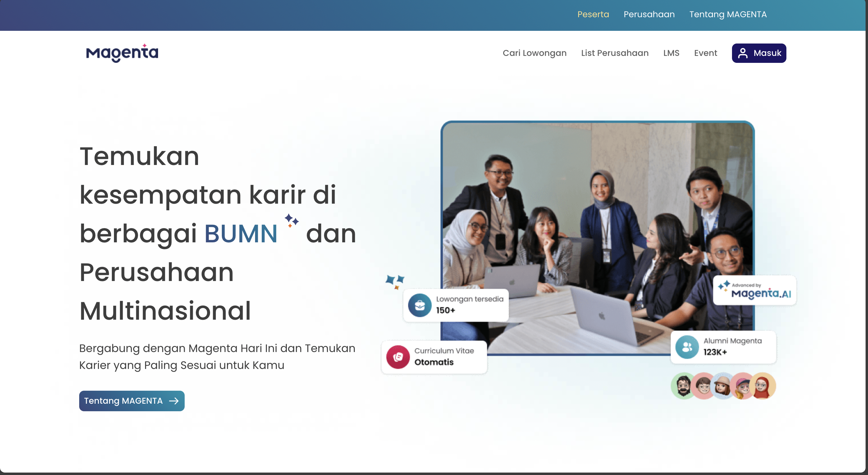Open Cari Lowongan menu item
Screen dimensions: 868x475
click(534, 53)
